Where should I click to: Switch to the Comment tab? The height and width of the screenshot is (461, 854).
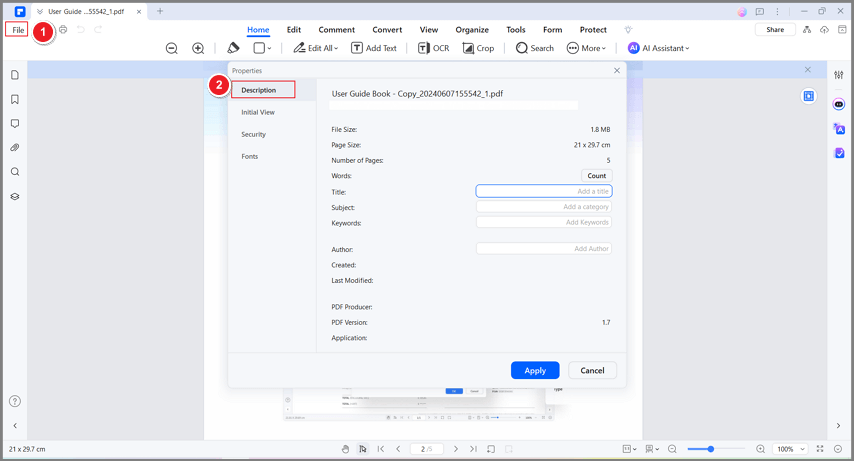[337, 30]
